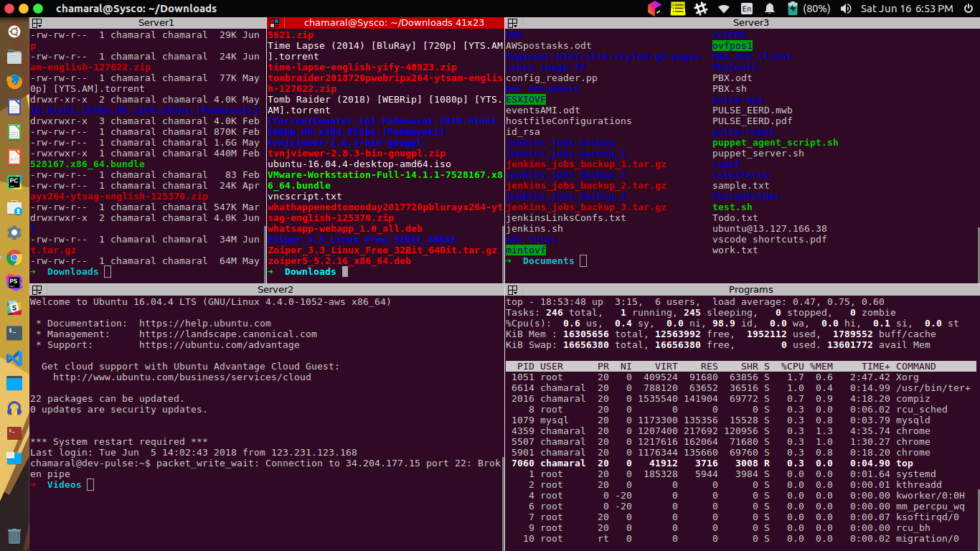Image resolution: width=980 pixels, height=551 pixels.
Task: Launch PyCharm from the launcher
Action: click(14, 182)
